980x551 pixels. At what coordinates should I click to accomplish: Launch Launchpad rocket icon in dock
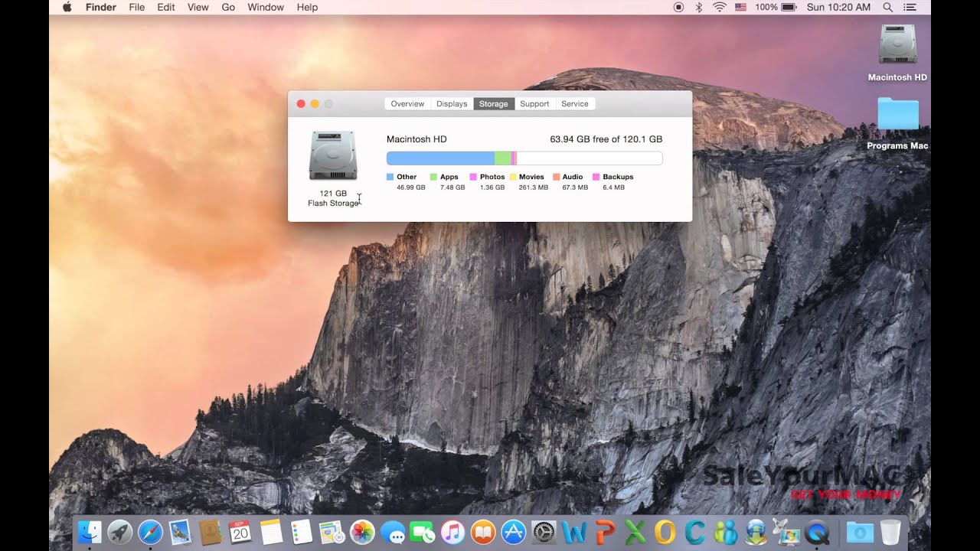click(120, 532)
